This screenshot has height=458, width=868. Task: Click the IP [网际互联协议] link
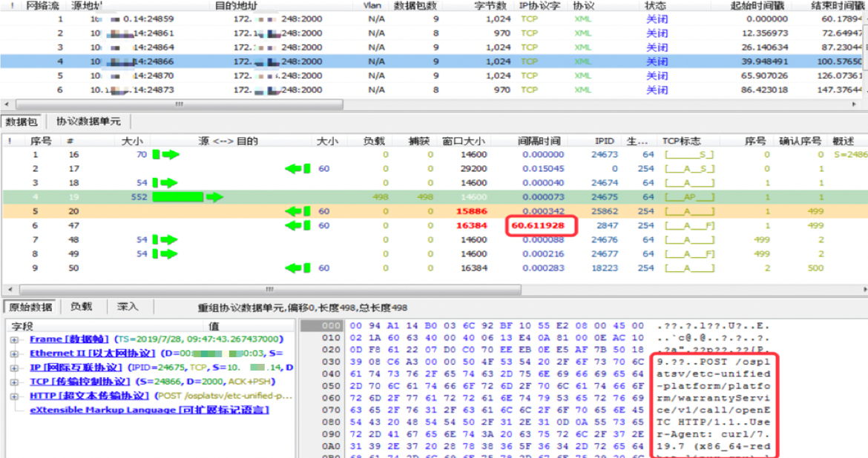tap(76, 368)
